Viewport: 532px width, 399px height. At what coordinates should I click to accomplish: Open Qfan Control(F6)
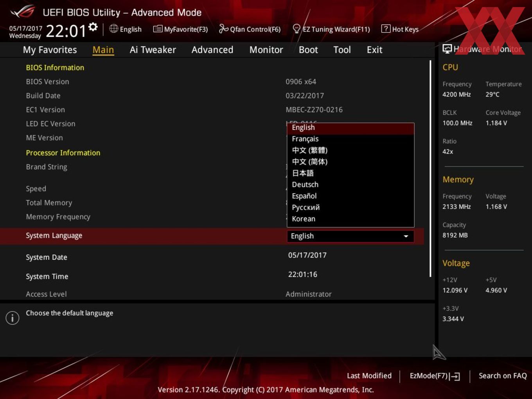250,29
